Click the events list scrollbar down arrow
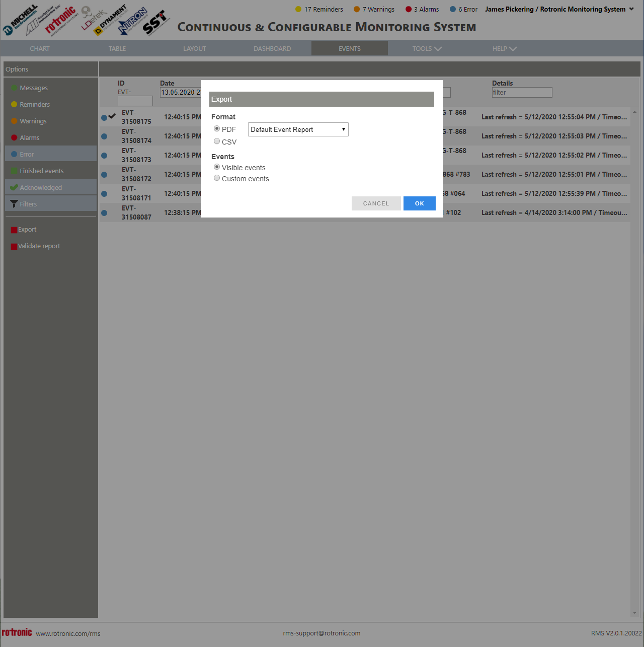 tap(634, 613)
